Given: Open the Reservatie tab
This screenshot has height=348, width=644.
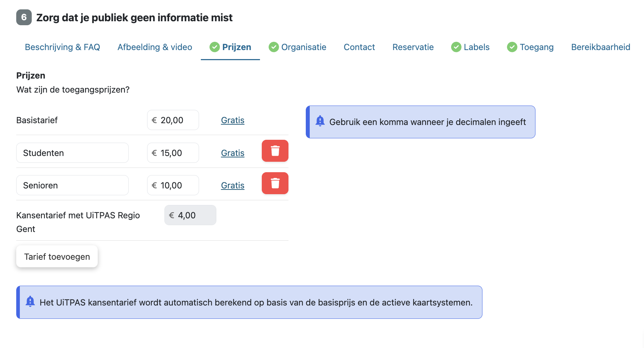Looking at the screenshot, I should 413,47.
